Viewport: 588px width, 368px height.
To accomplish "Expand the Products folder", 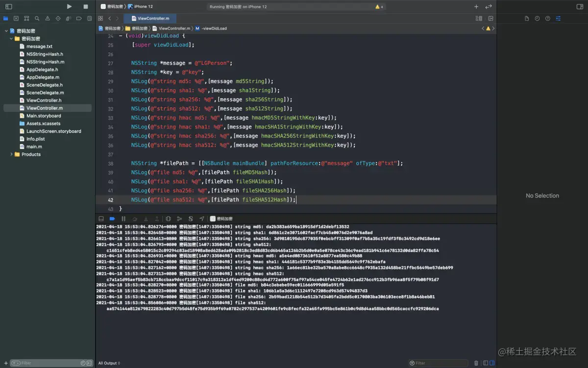I will click(x=11, y=154).
